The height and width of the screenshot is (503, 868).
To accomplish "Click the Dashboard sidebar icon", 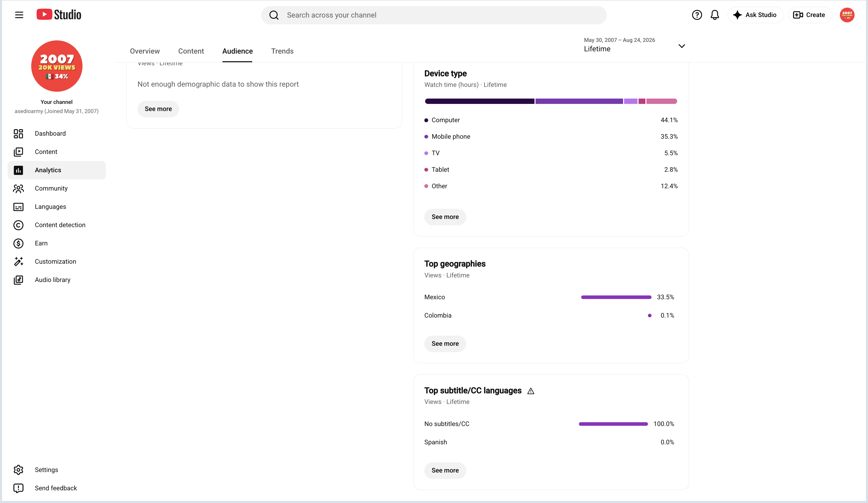I will 18,133.
